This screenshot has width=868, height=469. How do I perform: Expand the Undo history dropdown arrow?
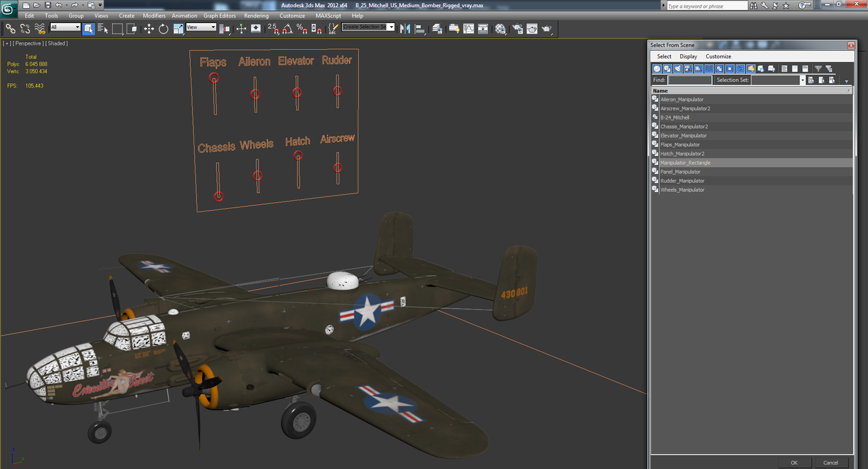click(66, 5)
